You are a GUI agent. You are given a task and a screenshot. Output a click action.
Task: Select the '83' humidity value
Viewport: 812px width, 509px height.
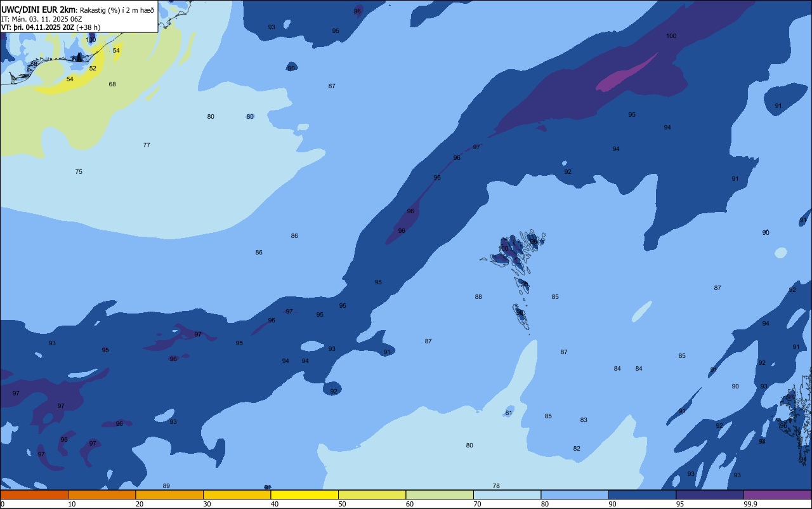point(584,420)
